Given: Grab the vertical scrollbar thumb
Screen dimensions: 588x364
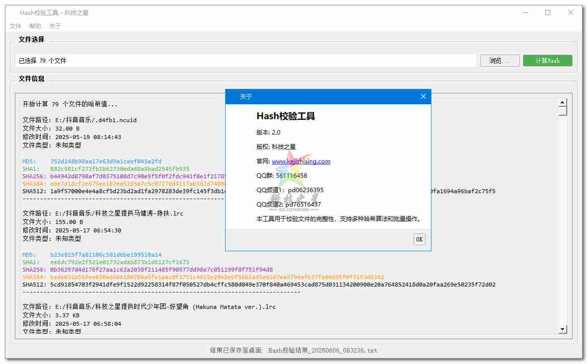Looking at the screenshot, I should (563, 112).
